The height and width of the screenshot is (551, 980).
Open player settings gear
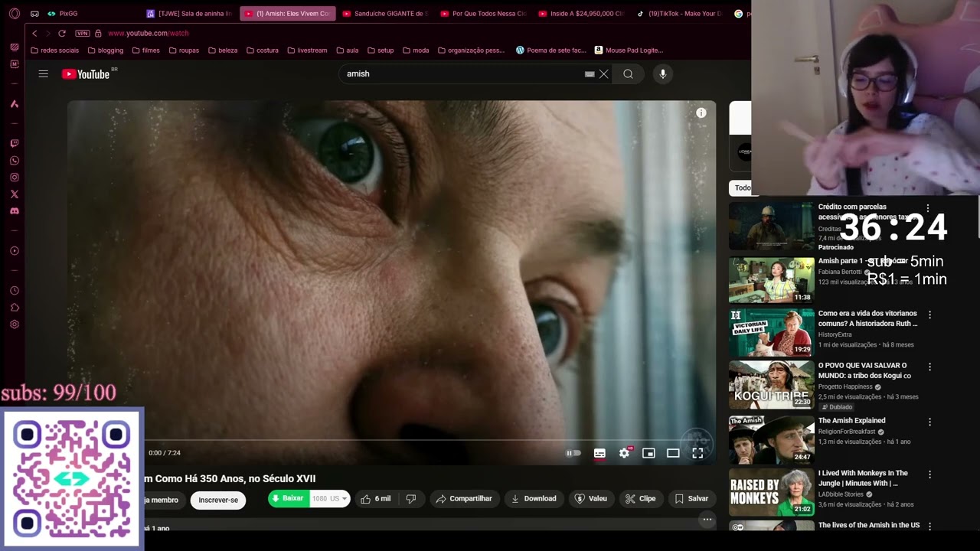pos(624,453)
